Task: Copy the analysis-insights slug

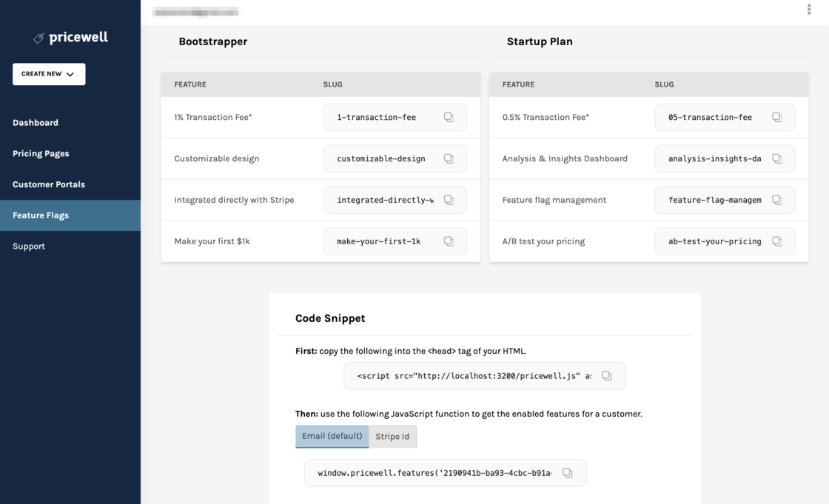Action: [x=776, y=158]
